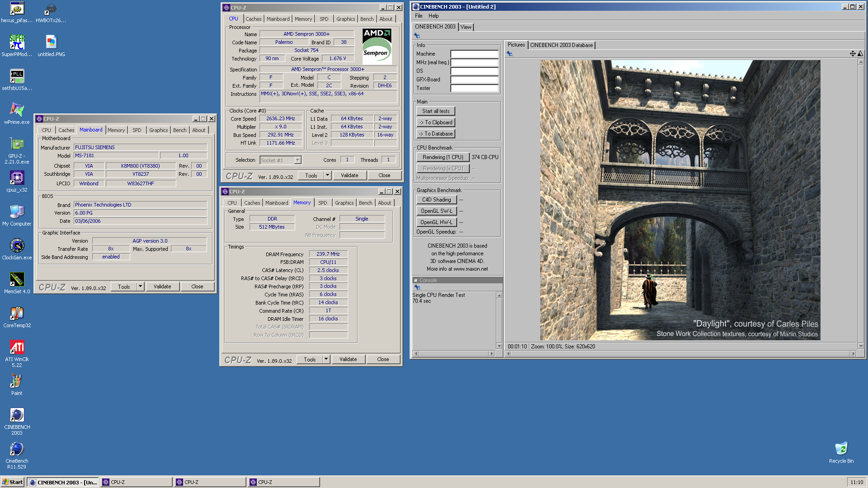868x488 pixels.
Task: Run the OpenGL HW-L benchmark
Action: (x=436, y=222)
